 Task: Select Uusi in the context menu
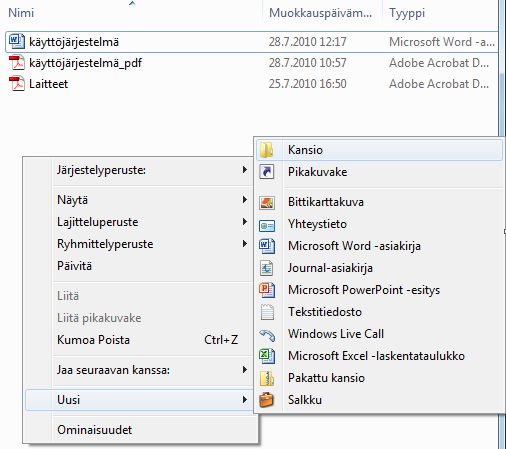click(x=139, y=400)
